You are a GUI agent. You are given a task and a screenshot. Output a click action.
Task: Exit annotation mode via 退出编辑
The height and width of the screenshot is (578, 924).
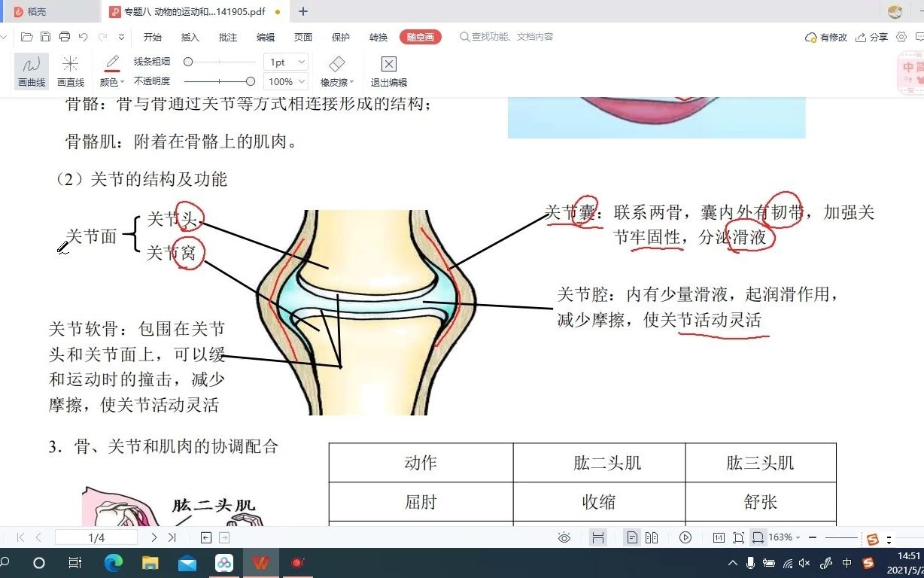388,71
